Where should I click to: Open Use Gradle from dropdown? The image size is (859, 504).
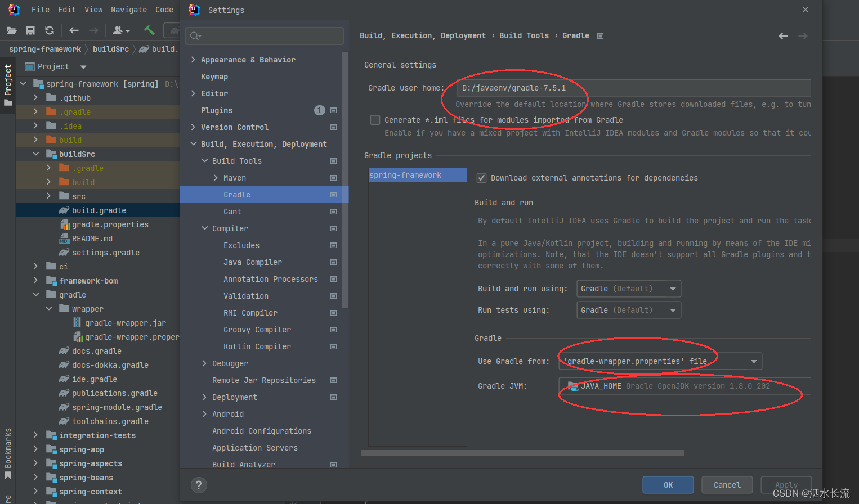point(660,361)
